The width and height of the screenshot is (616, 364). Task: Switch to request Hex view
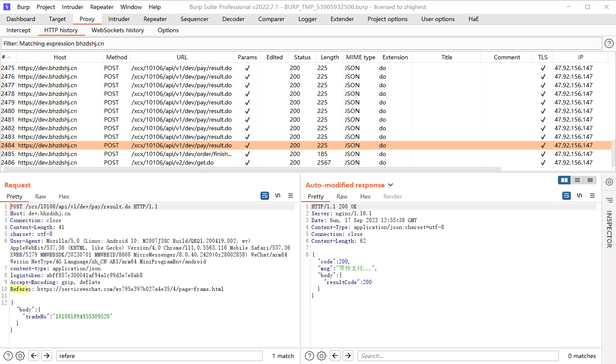[64, 196]
